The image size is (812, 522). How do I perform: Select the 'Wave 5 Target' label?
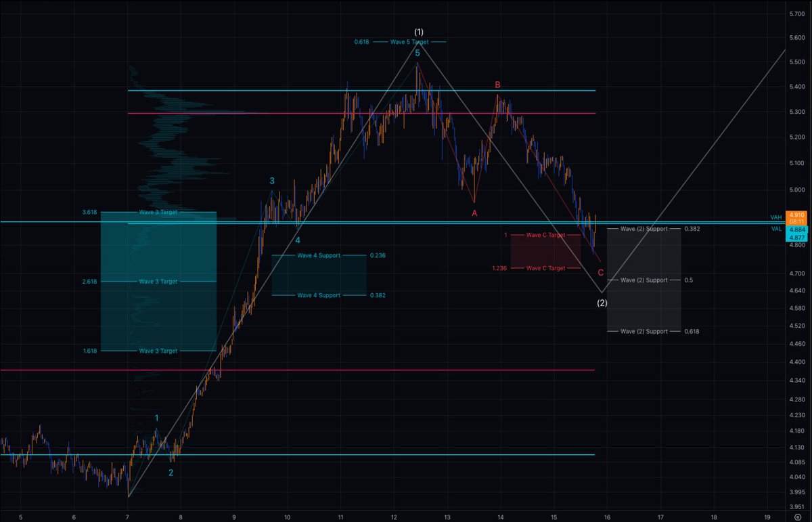click(409, 42)
